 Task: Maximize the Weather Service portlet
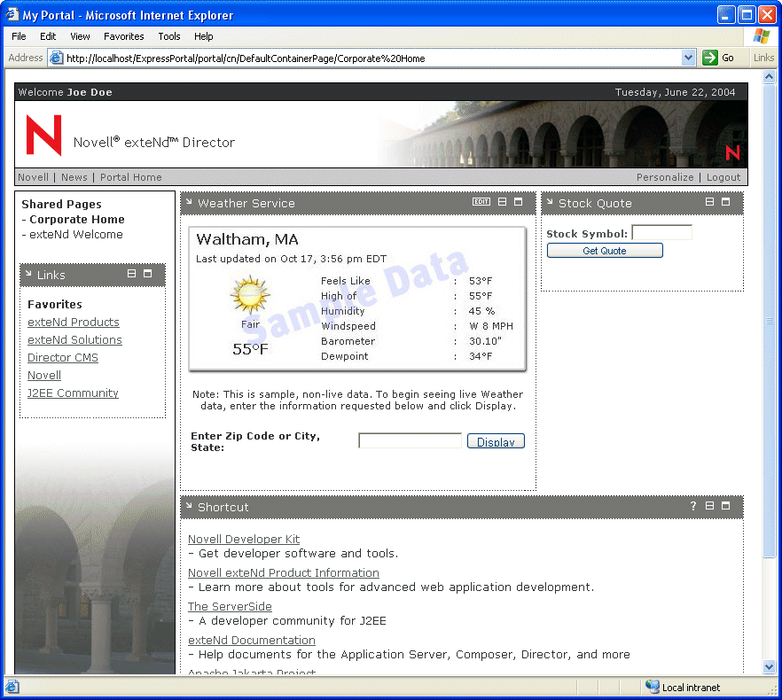[518, 201]
